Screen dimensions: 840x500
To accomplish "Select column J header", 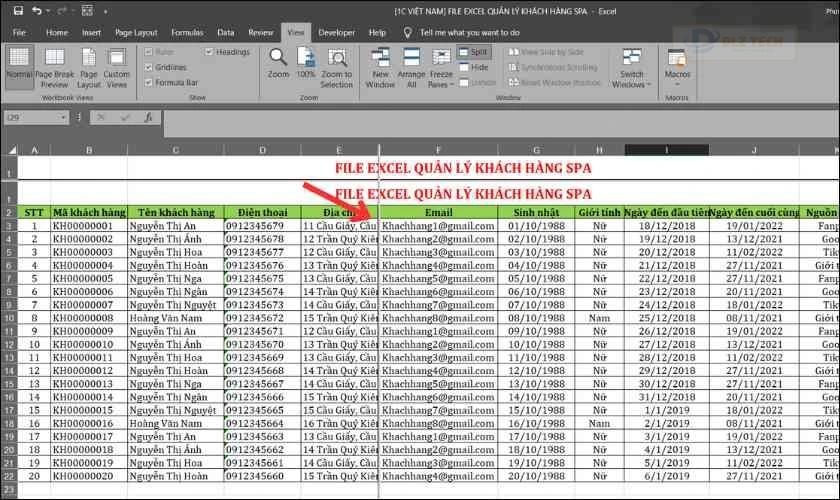I will [754, 150].
